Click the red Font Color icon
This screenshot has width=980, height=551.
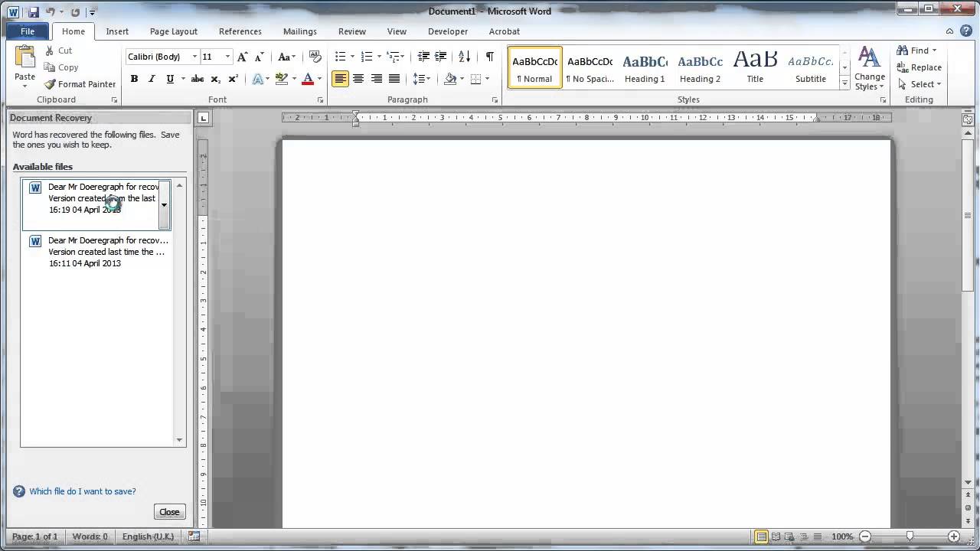point(308,79)
